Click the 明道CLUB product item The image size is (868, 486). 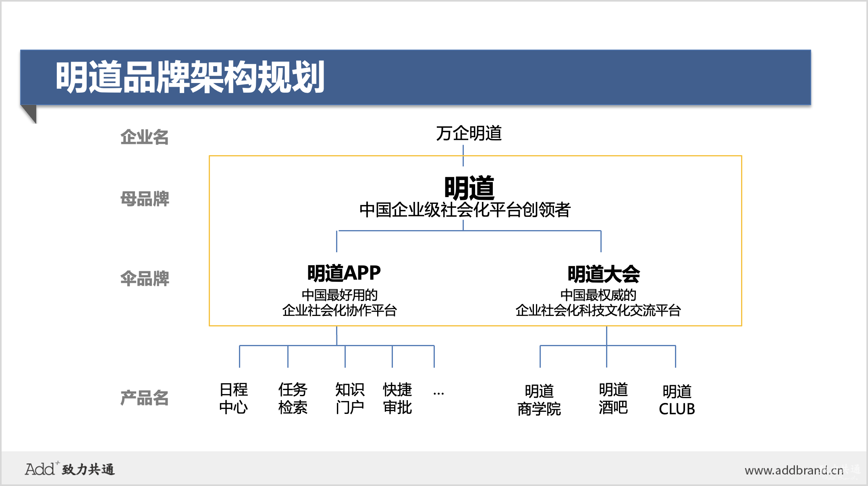click(677, 400)
